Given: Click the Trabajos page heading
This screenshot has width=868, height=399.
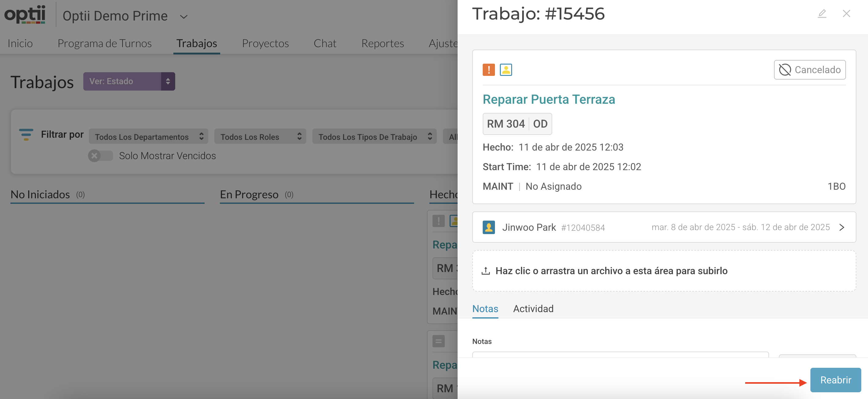Looking at the screenshot, I should pos(42,82).
